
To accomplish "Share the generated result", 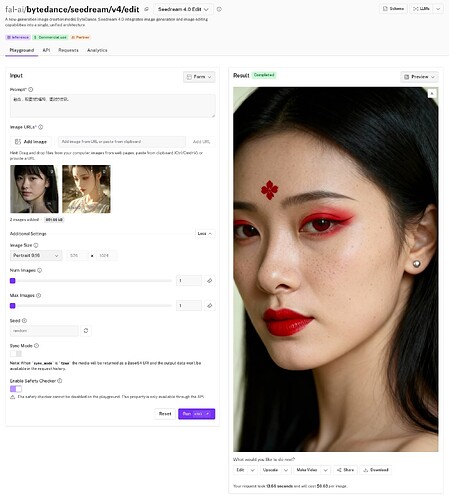I will [345, 470].
